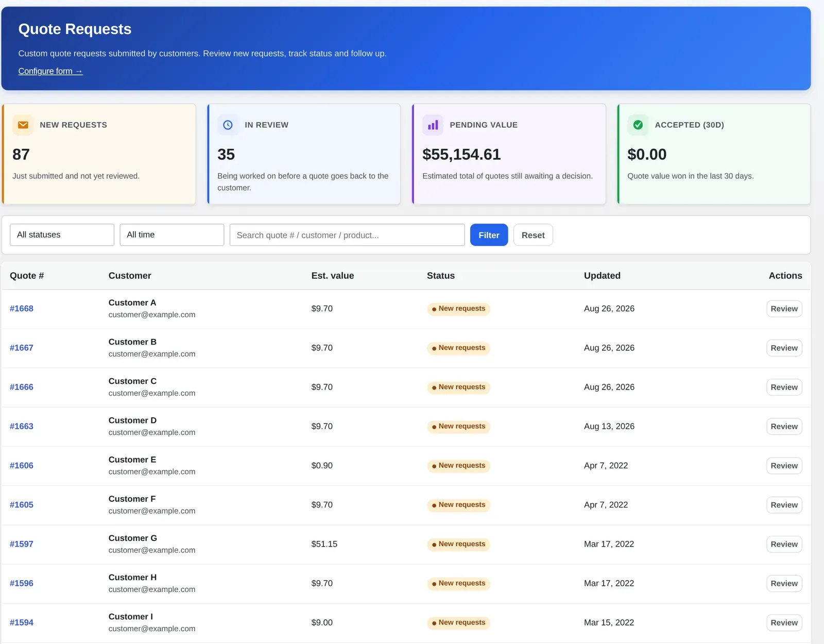Click the Est. value column header
This screenshot has width=824, height=644.
[333, 276]
